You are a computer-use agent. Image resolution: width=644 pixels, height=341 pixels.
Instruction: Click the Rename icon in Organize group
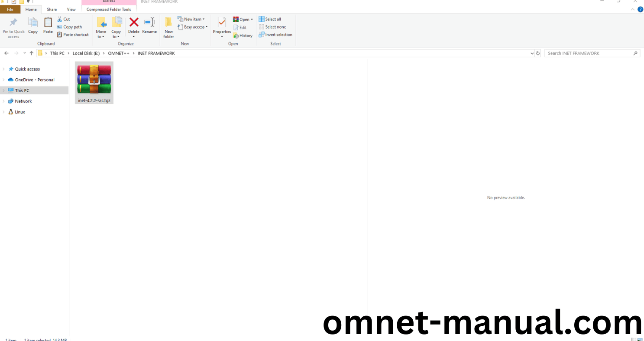pyautogui.click(x=149, y=23)
